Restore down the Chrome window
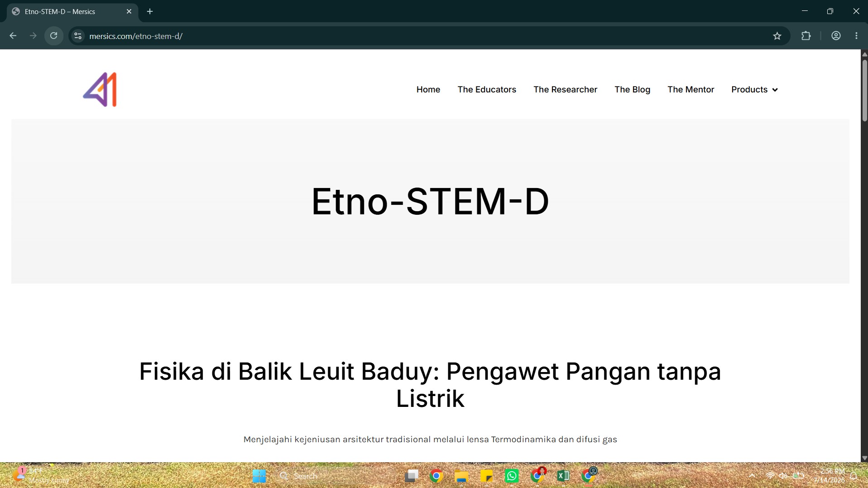Screen dimensions: 868x488 click(830, 11)
